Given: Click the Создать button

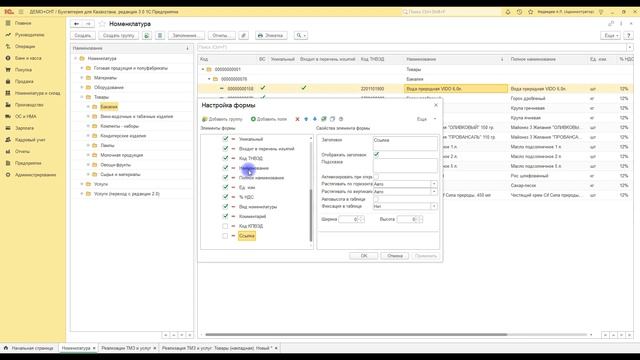Looking at the screenshot, I should [83, 36].
